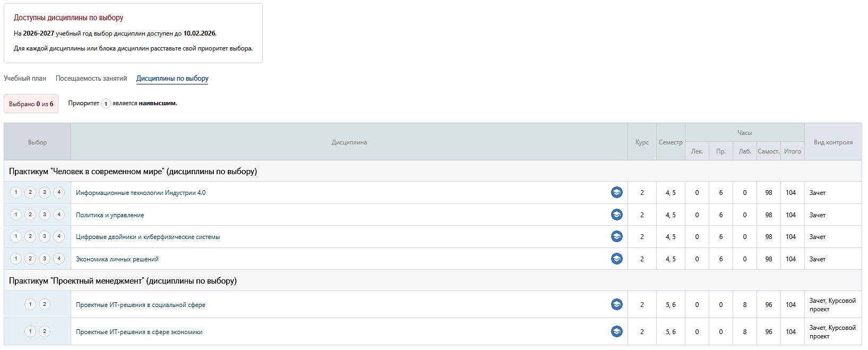Click graduation cap icon for ИТ-решения в социальной сфере

click(x=616, y=304)
